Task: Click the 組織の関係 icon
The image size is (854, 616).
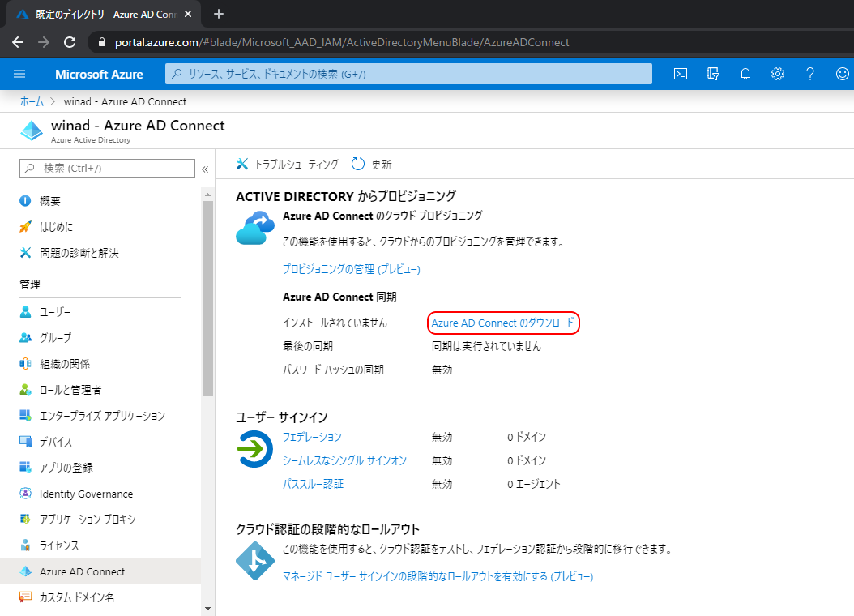Action: (25, 364)
